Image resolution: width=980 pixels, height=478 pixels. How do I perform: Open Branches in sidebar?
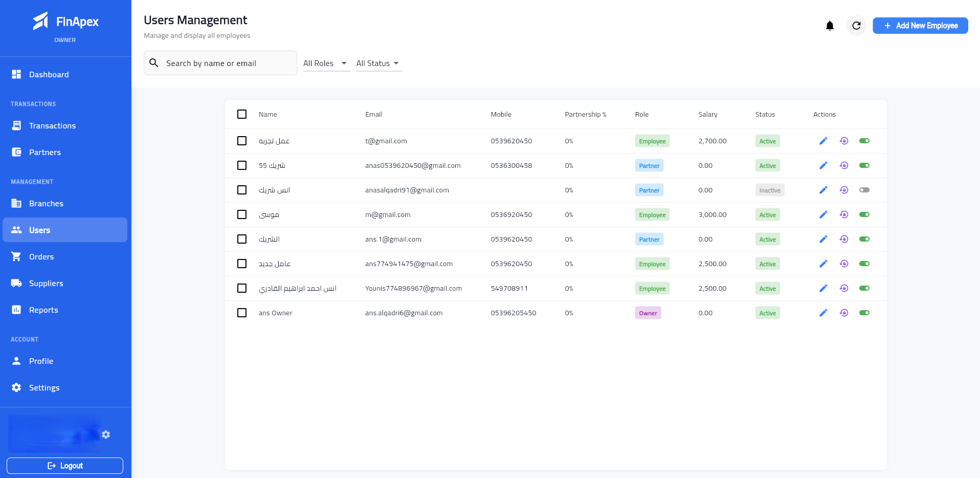65,203
